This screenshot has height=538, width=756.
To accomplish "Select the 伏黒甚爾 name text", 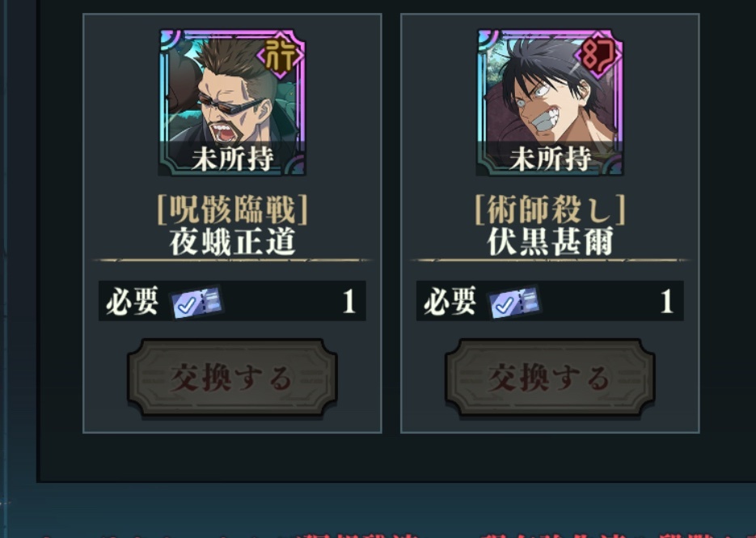I will pyautogui.click(x=550, y=242).
